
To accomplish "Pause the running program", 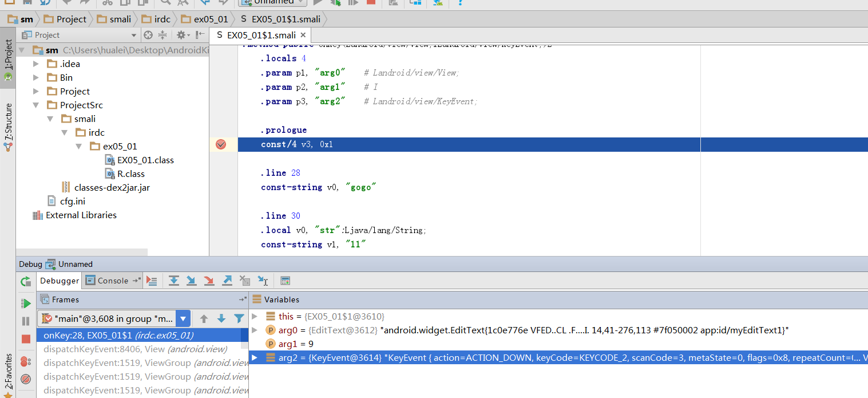I will (x=26, y=321).
